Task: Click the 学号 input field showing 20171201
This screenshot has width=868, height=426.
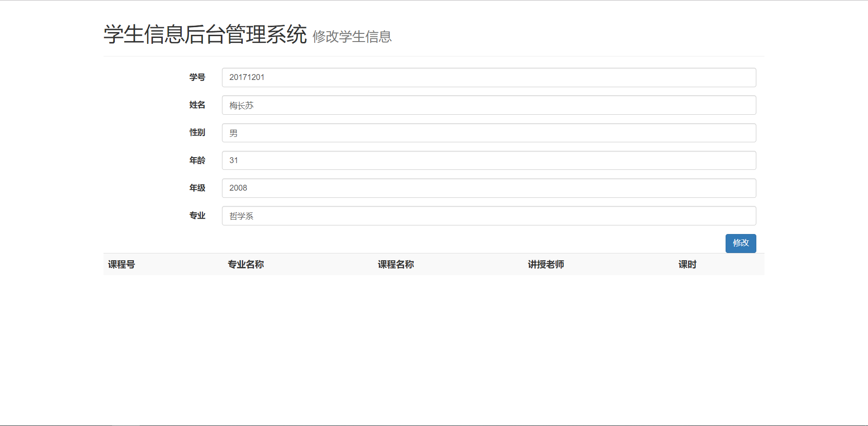Action: click(488, 77)
